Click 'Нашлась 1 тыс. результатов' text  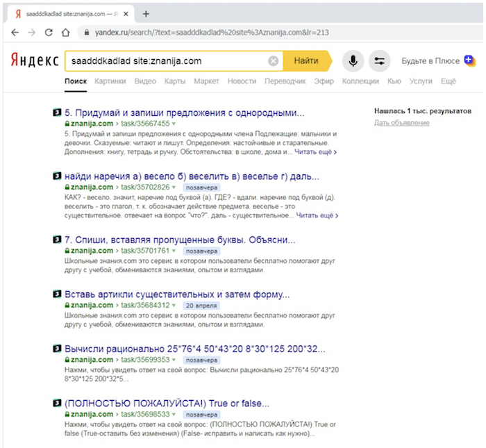tap(423, 111)
